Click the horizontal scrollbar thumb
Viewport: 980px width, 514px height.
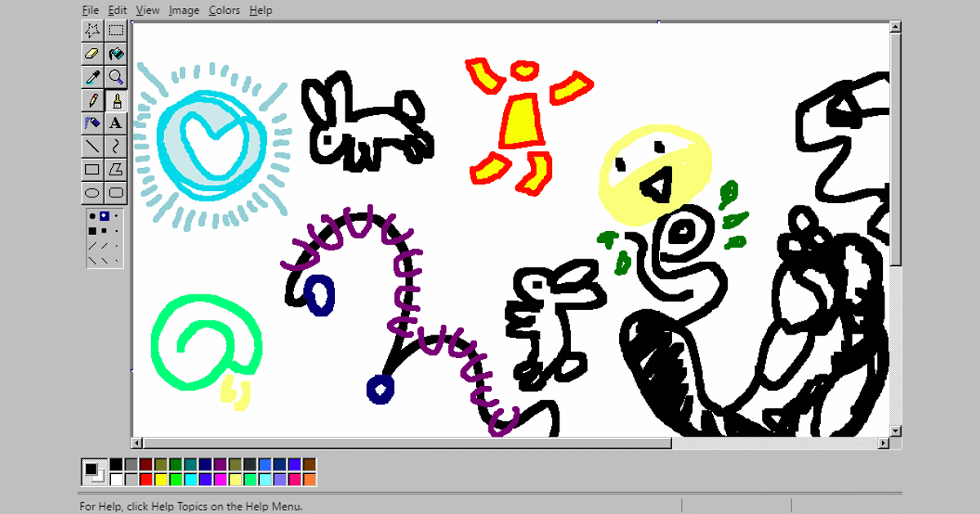point(408,443)
